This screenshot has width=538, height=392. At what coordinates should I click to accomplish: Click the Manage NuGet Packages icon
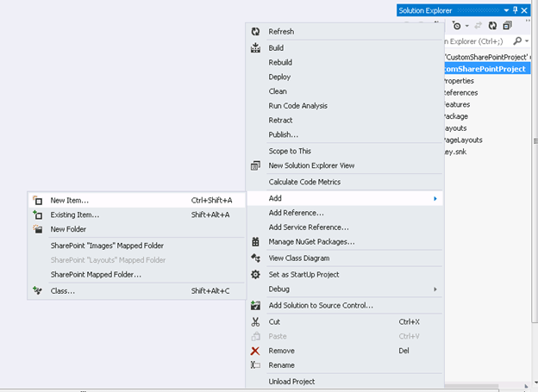pyautogui.click(x=255, y=242)
